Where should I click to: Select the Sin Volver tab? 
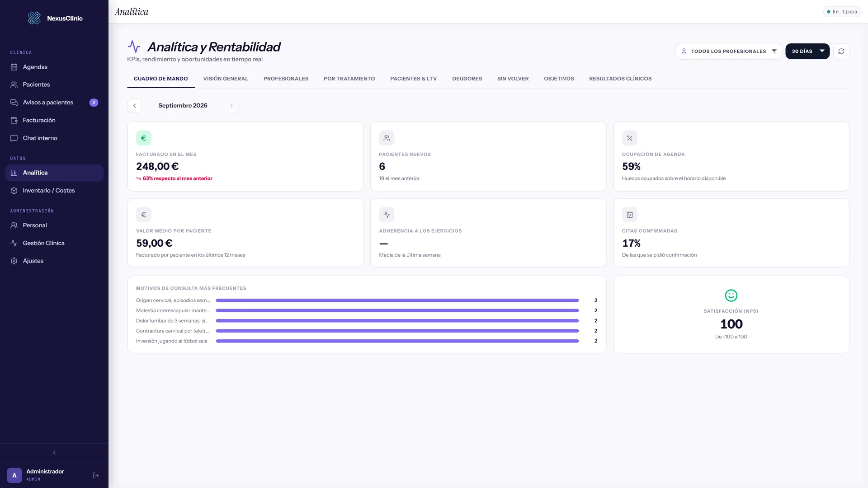click(513, 79)
